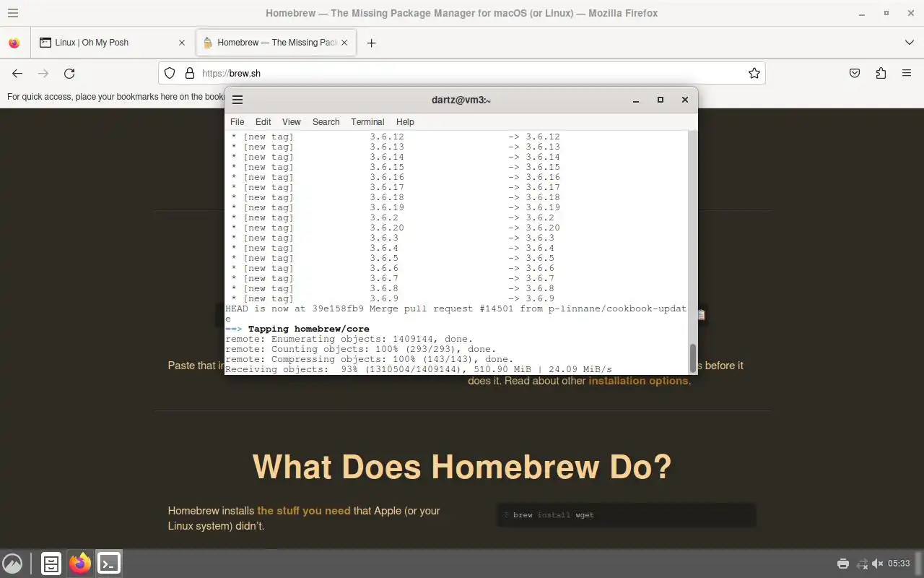Close the Homebrew tab

tap(344, 43)
